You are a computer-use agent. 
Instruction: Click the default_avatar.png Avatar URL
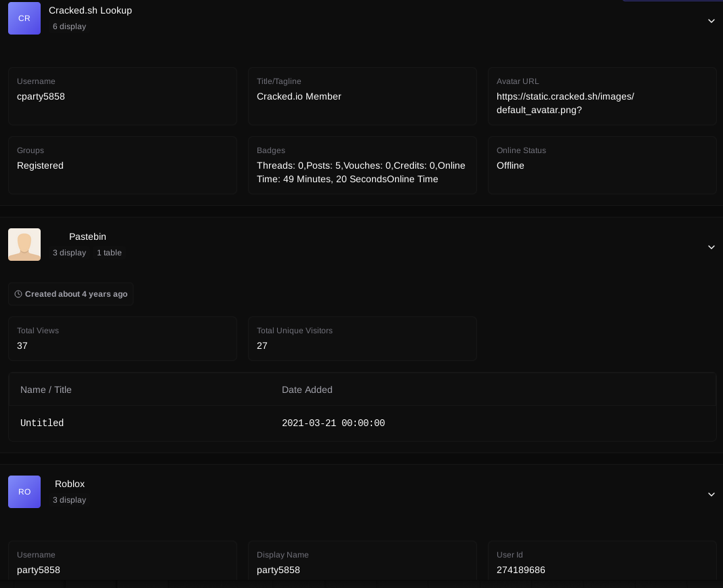click(x=565, y=103)
